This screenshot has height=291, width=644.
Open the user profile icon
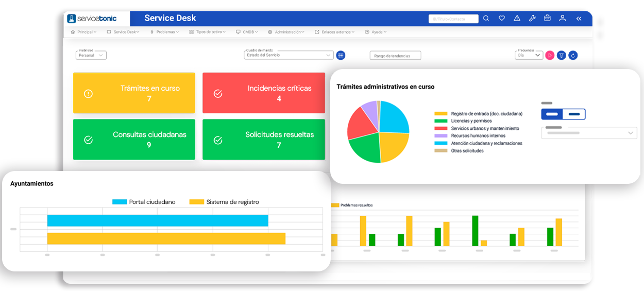(x=563, y=19)
